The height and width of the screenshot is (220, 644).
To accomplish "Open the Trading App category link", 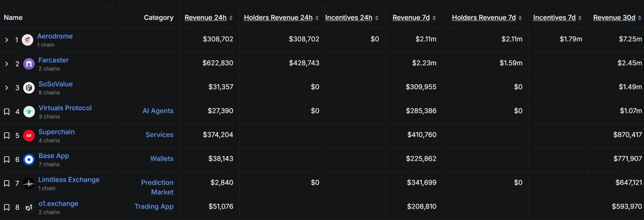I will click(x=154, y=207).
